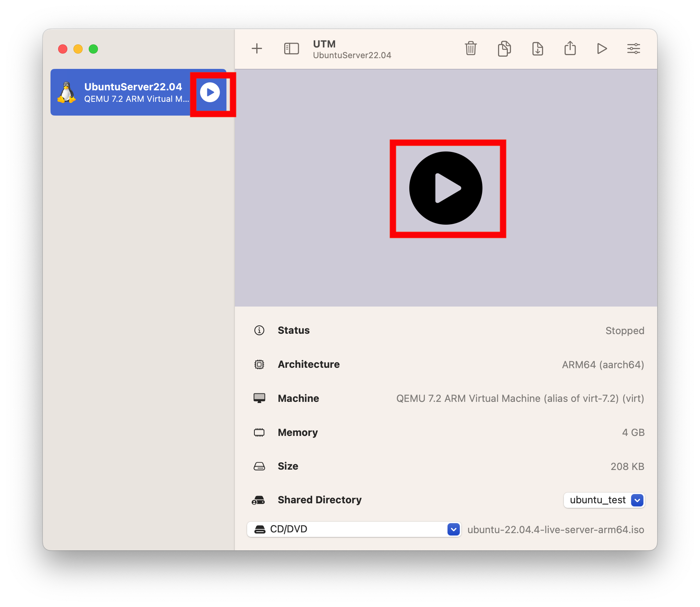Open VM settings via sliders icon
The width and height of the screenshot is (700, 607).
pyautogui.click(x=633, y=49)
